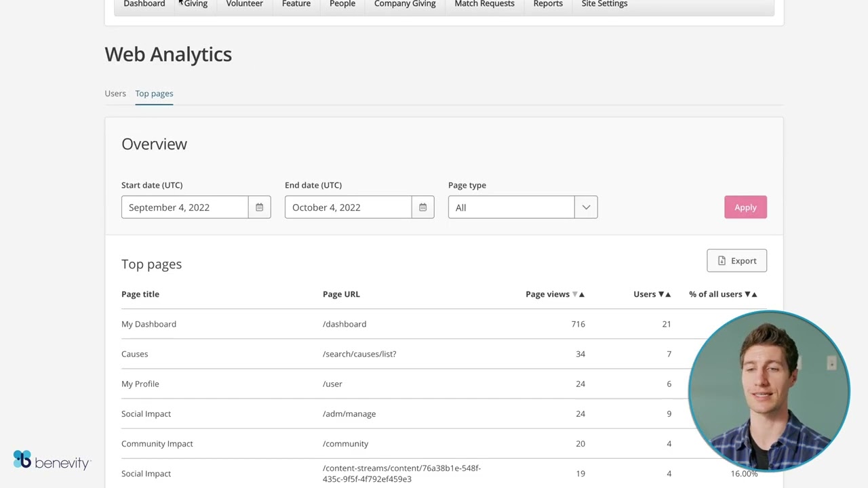868x488 pixels.
Task: Click the End date input field
Action: [348, 207]
